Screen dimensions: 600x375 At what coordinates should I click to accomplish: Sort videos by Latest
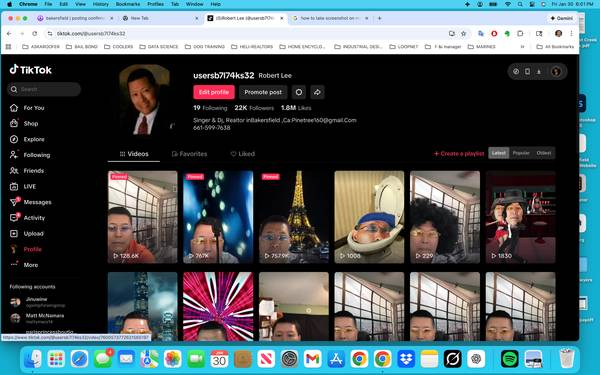pyautogui.click(x=499, y=153)
